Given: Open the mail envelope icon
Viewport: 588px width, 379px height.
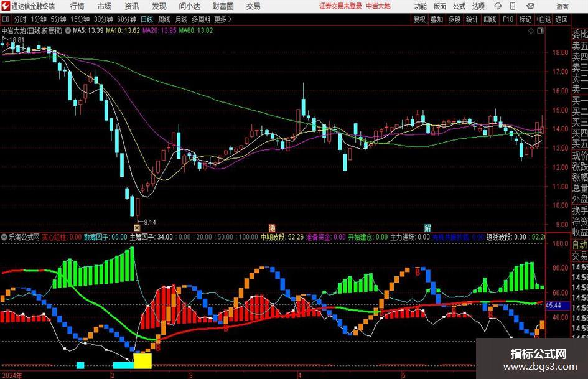Looking at the screenshot, I should pyautogui.click(x=530, y=6).
